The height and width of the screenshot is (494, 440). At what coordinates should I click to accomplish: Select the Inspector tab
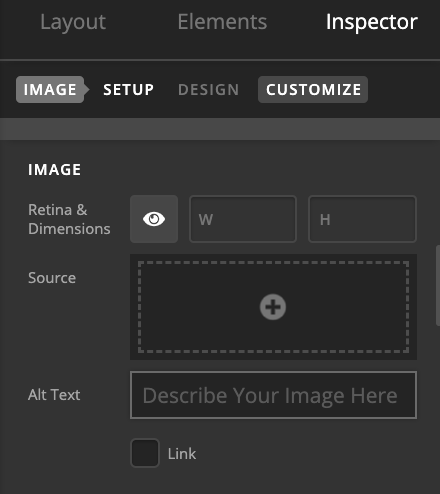click(372, 22)
